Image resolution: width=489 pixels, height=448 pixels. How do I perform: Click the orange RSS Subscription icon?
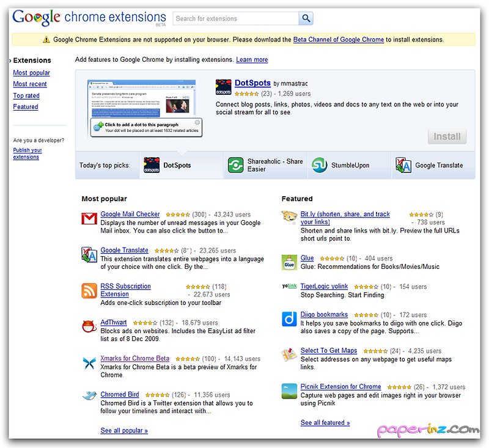(89, 290)
